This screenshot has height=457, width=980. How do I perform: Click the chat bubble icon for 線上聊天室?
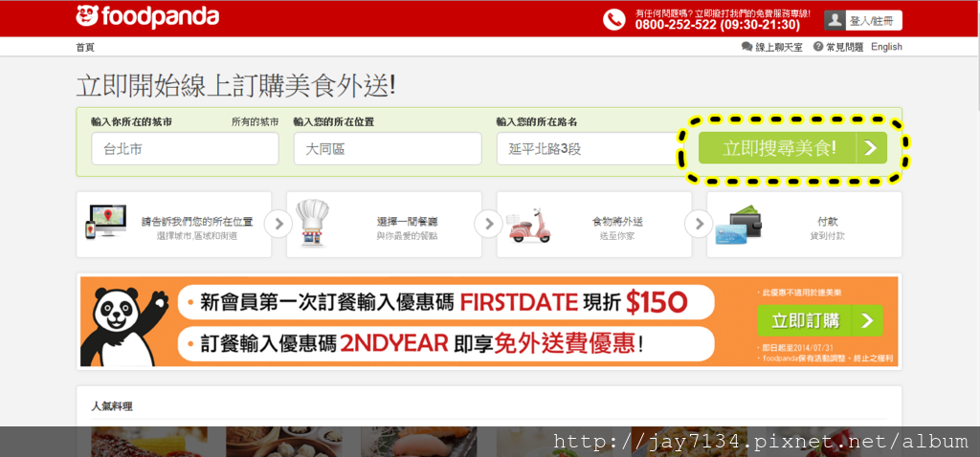click(746, 47)
